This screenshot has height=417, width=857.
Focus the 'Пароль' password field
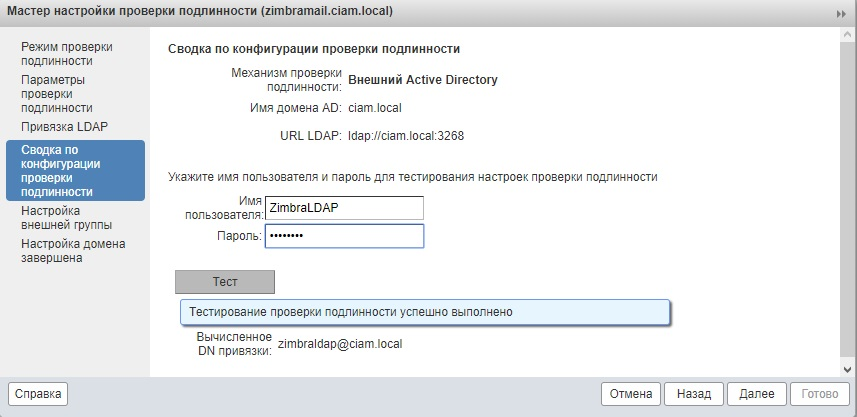[344, 236]
